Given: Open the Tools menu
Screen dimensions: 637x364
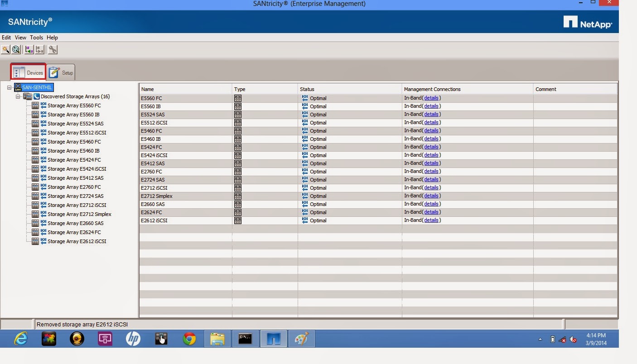Looking at the screenshot, I should (36, 38).
